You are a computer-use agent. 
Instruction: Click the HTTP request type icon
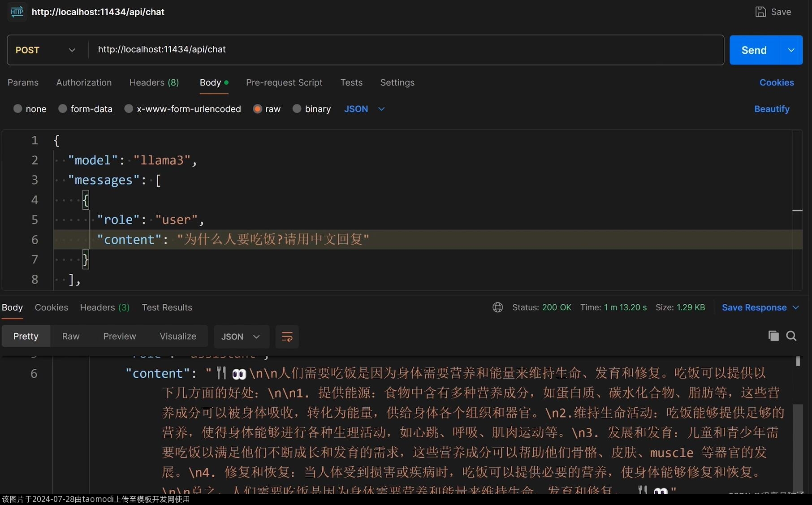(17, 12)
